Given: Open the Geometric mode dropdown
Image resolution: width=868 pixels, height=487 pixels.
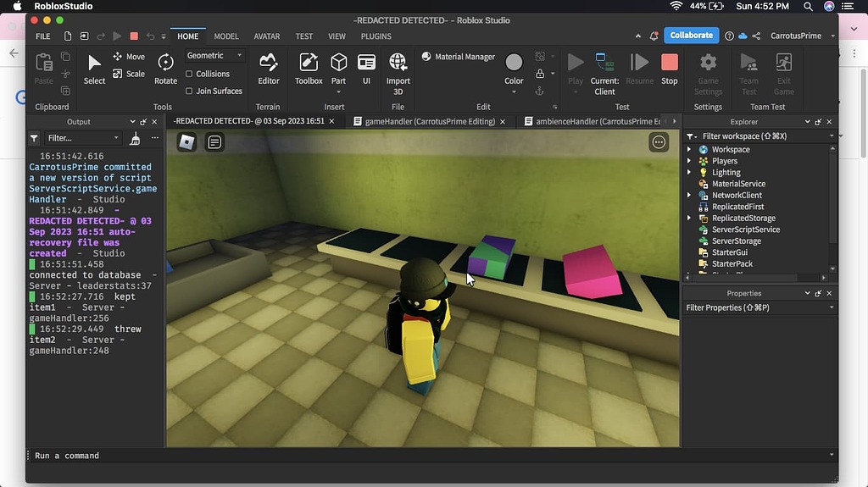Looking at the screenshot, I should [214, 55].
